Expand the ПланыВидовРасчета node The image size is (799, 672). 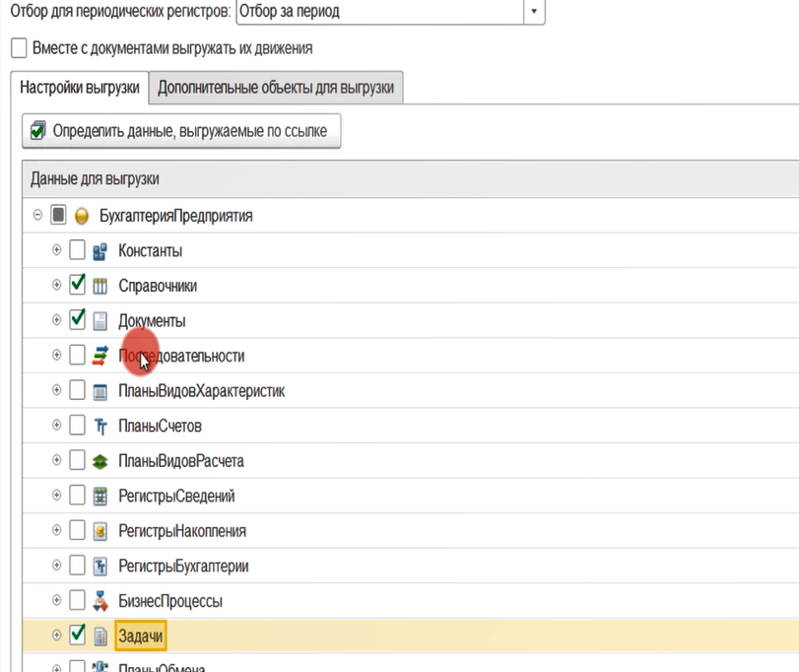(56, 460)
